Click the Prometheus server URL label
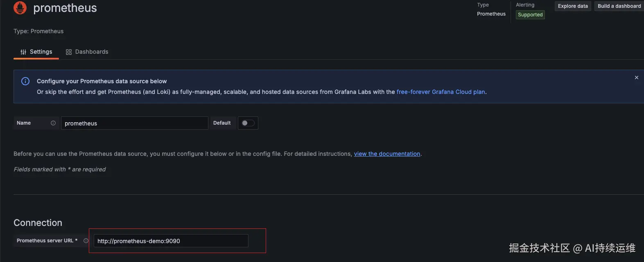 47,241
